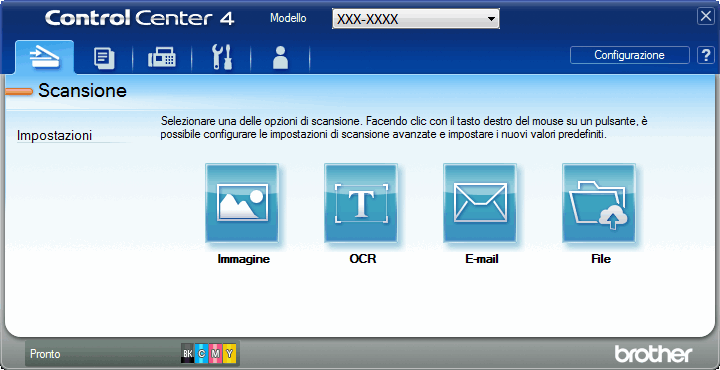Open the Scan tab icon
The width and height of the screenshot is (720, 370).
[45, 57]
